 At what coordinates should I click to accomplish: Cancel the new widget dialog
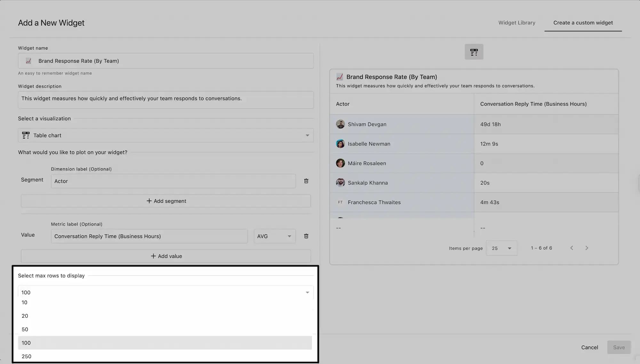click(x=589, y=347)
